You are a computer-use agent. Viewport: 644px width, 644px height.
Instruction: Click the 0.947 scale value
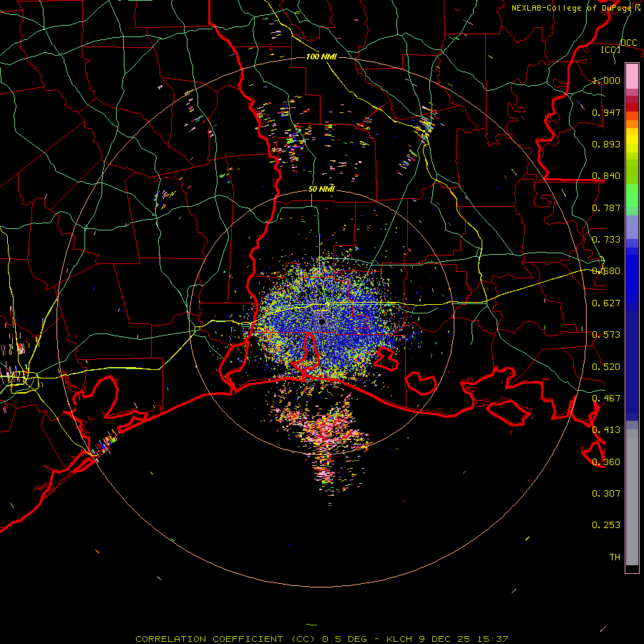606,112
